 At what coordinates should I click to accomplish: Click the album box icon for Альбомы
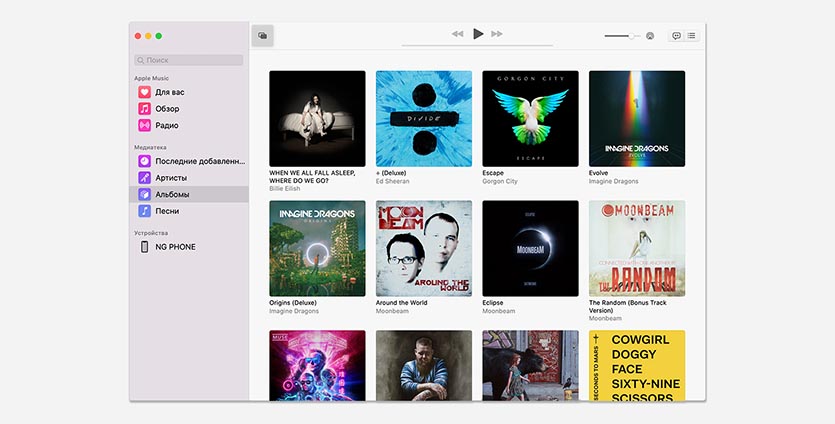tap(144, 194)
